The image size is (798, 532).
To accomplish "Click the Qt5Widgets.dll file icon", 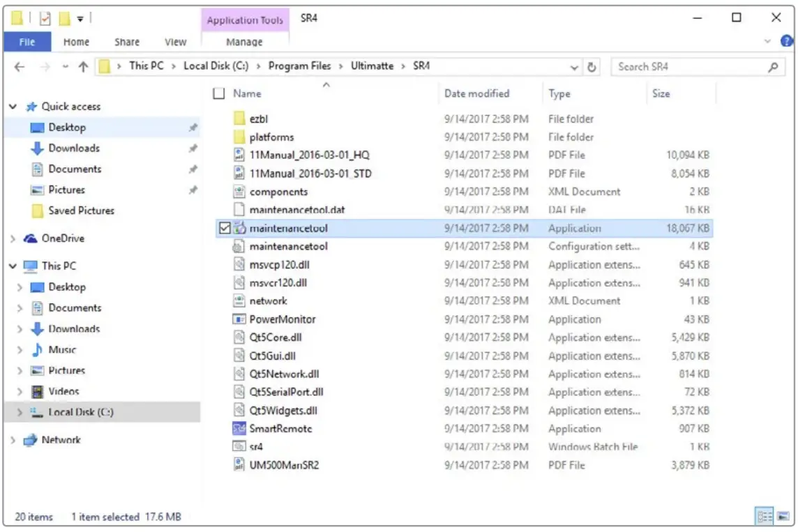I will 239,410.
